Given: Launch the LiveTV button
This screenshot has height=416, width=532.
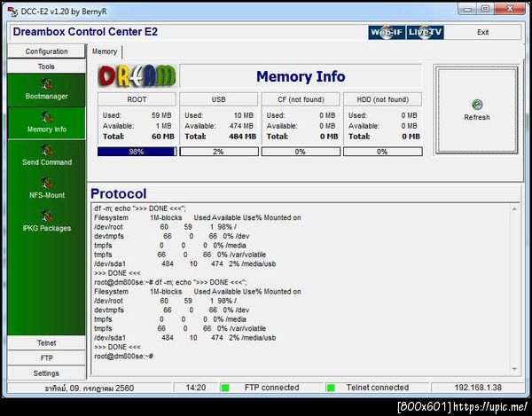Looking at the screenshot, I should (x=425, y=32).
